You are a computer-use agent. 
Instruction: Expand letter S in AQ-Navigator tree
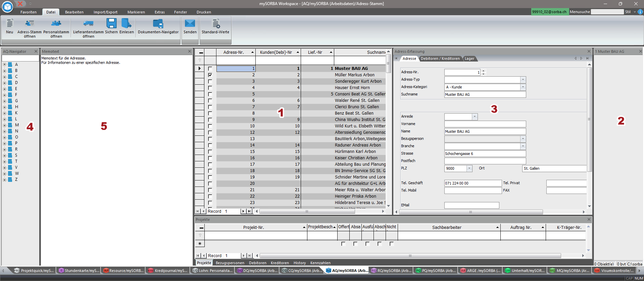pos(5,155)
